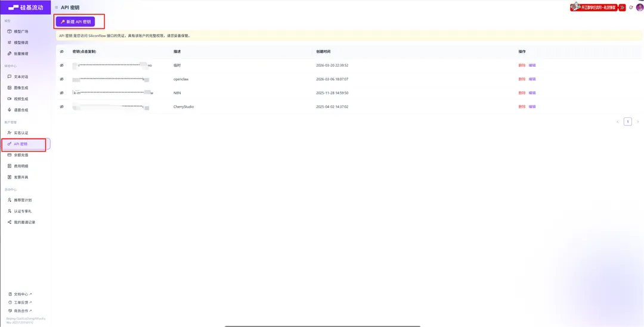Click creation time 2026-03-20 22:39:52

(x=332, y=66)
